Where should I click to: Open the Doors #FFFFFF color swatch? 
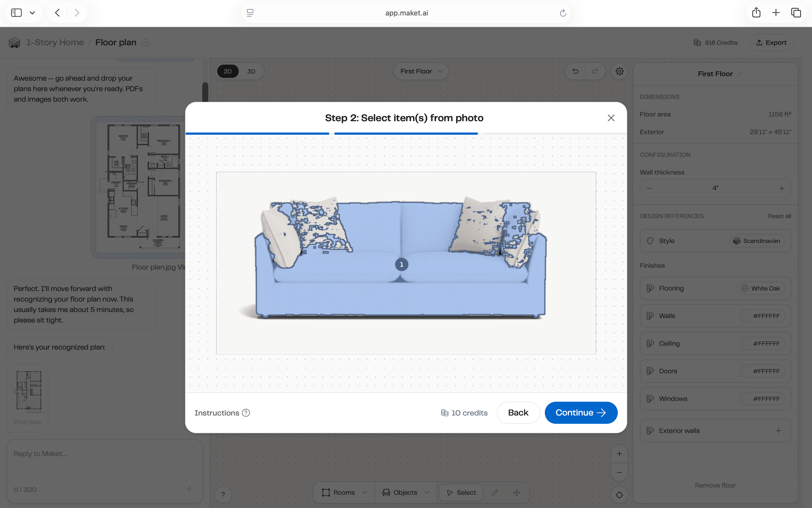point(762,371)
